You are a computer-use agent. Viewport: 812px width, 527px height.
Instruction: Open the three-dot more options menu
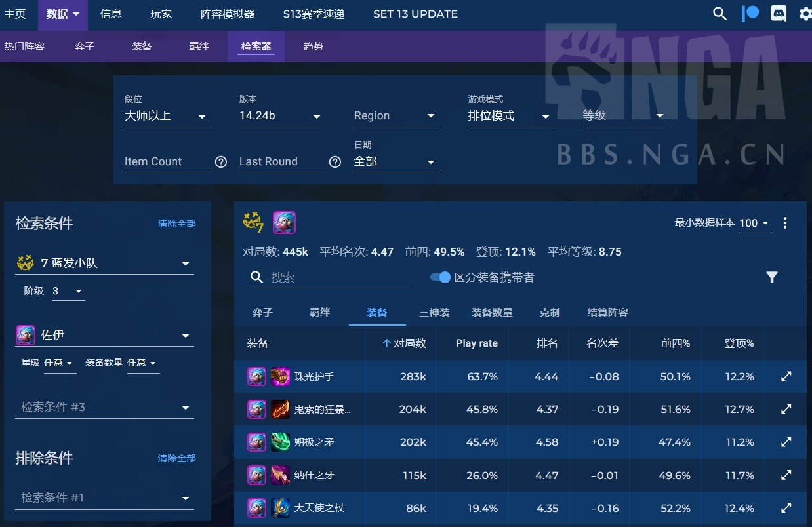coord(785,223)
